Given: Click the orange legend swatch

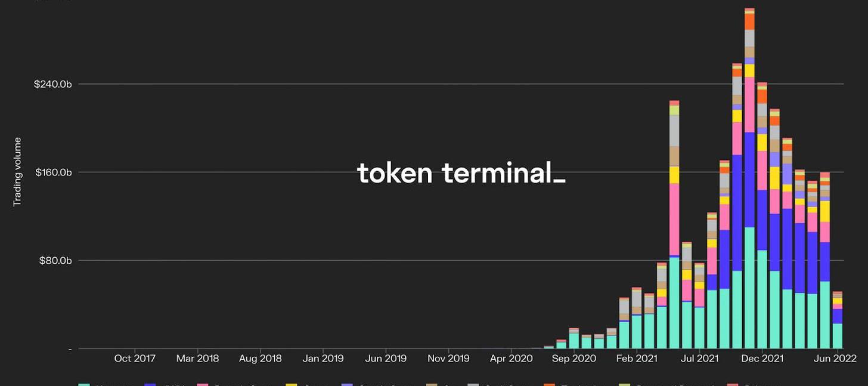Looking at the screenshot, I should (x=549, y=384).
